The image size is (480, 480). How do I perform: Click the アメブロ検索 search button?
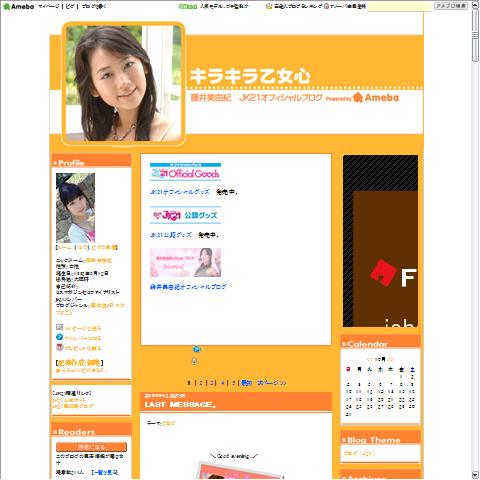click(x=451, y=6)
